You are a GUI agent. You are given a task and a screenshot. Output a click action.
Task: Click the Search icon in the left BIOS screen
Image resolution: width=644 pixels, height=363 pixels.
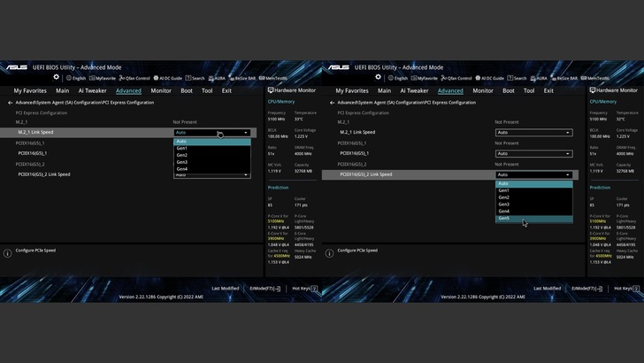(195, 78)
